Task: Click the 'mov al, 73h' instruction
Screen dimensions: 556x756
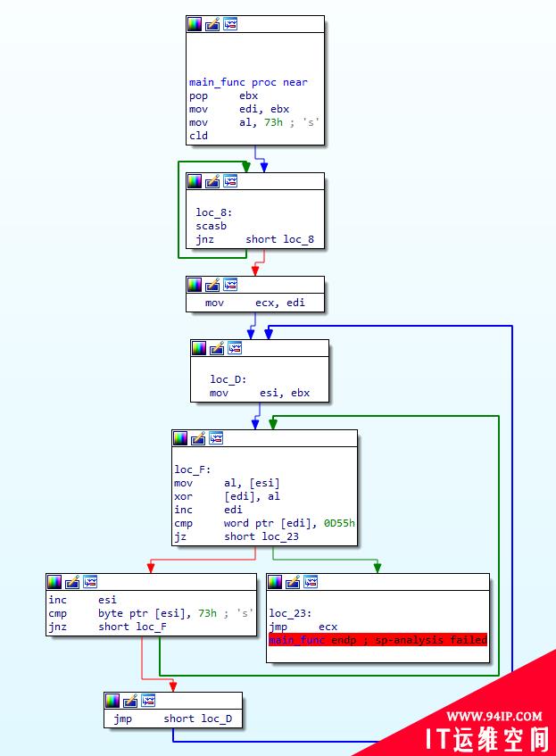Action: [x=237, y=122]
